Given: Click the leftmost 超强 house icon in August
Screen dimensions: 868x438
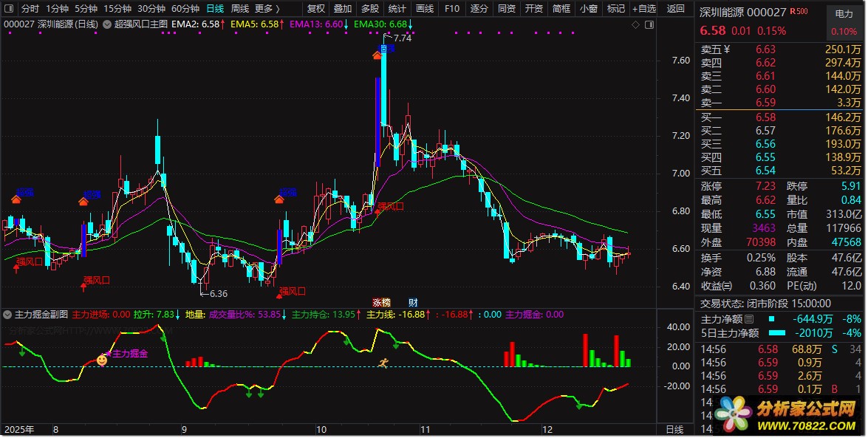Looking at the screenshot, I should (x=16, y=199).
